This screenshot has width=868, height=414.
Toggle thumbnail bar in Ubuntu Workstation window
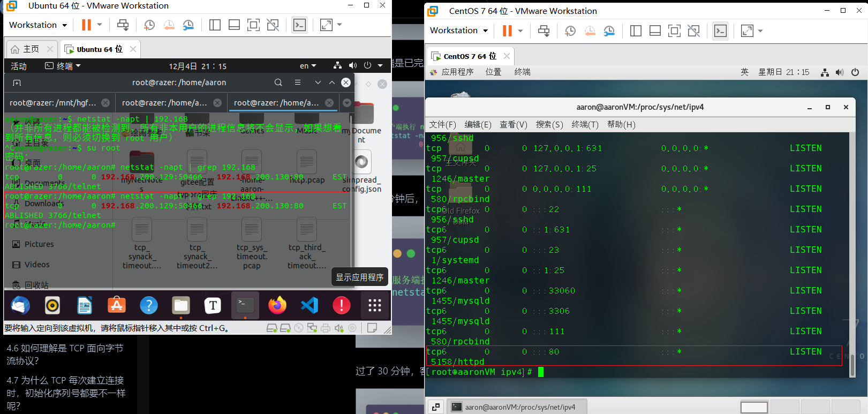click(x=234, y=25)
